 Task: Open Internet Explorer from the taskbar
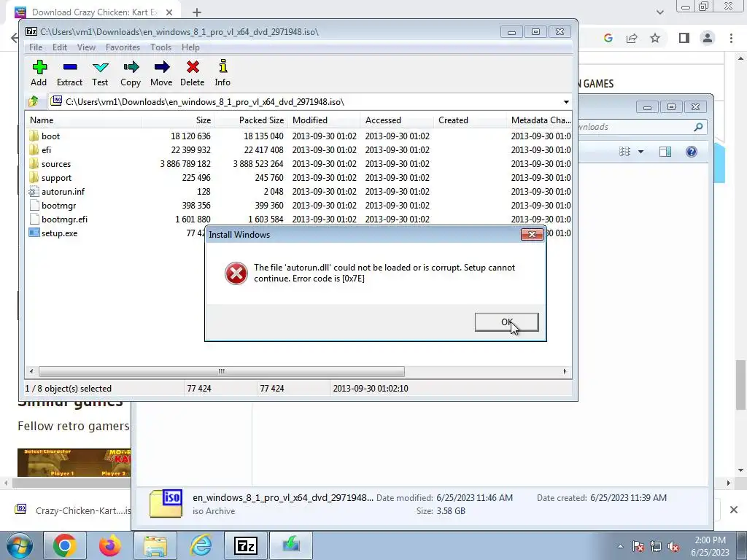[201, 545]
